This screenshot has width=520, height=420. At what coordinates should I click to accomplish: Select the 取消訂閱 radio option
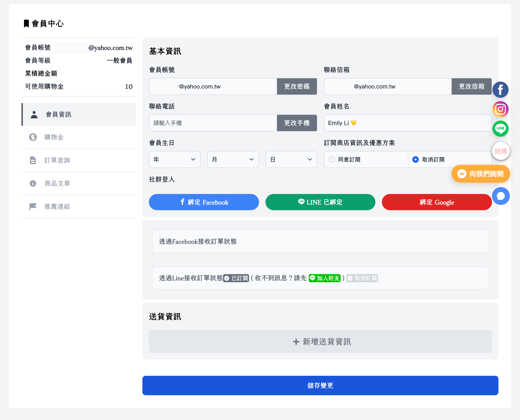click(416, 159)
